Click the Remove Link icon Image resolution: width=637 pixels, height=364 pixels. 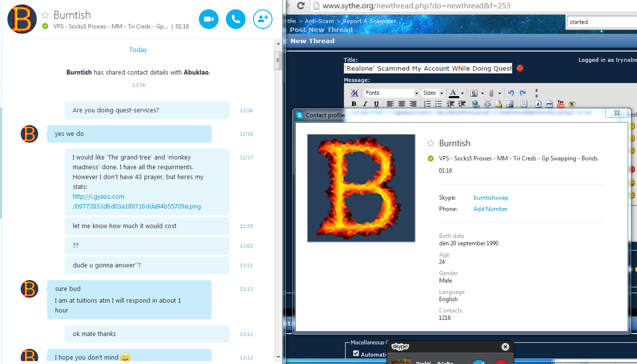pos(487,104)
